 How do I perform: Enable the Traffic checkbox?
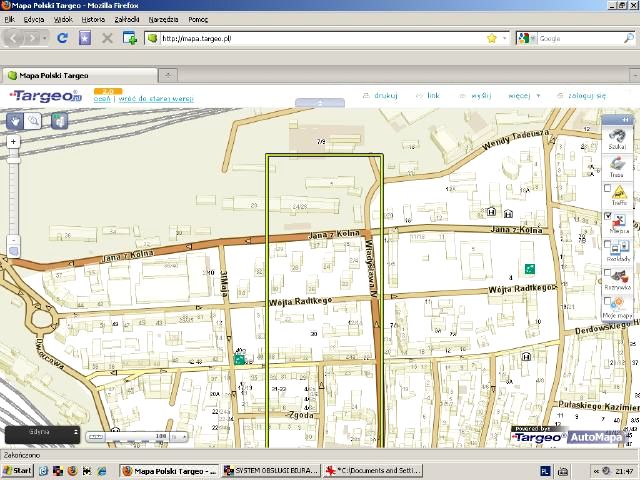[x=607, y=188]
